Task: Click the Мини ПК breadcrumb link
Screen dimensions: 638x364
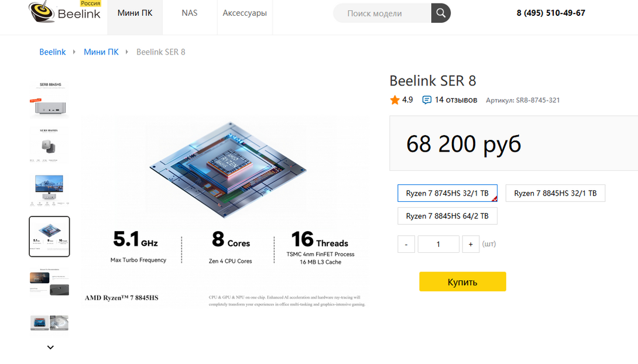Action: click(x=101, y=52)
